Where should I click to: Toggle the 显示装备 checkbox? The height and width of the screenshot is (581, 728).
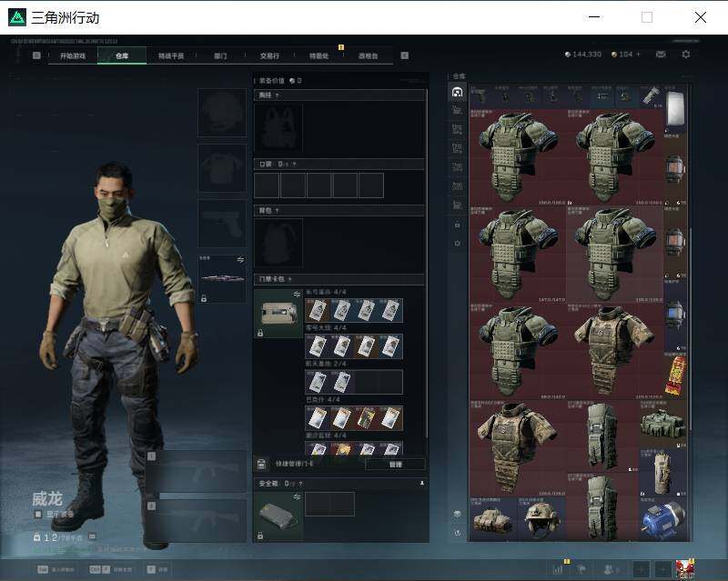coord(38,515)
